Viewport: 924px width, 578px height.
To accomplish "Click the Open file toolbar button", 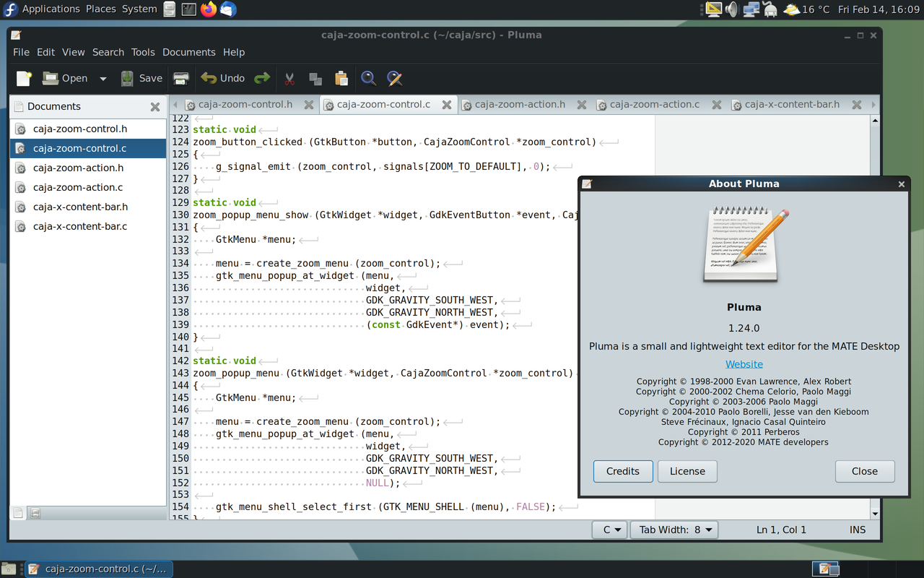I will [65, 79].
